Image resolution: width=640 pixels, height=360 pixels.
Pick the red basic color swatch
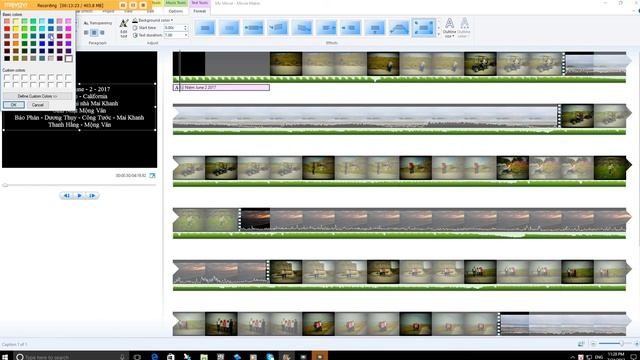coord(7,29)
